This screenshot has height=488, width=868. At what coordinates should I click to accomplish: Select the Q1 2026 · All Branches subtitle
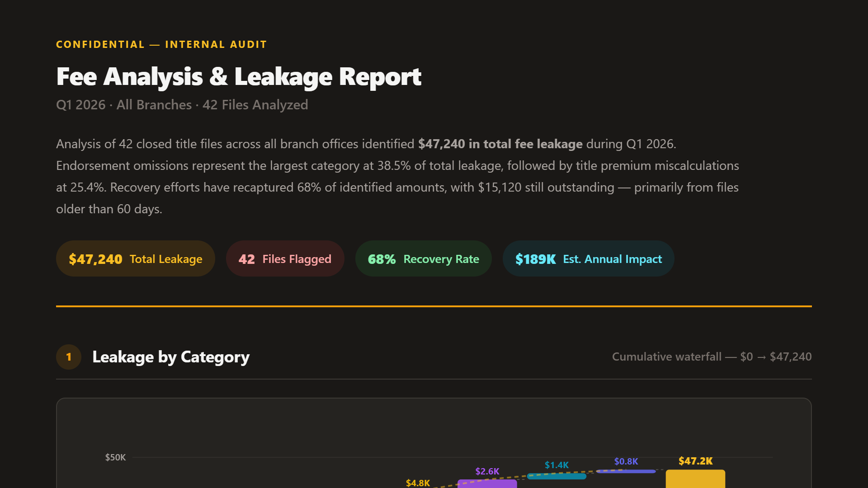tap(182, 105)
